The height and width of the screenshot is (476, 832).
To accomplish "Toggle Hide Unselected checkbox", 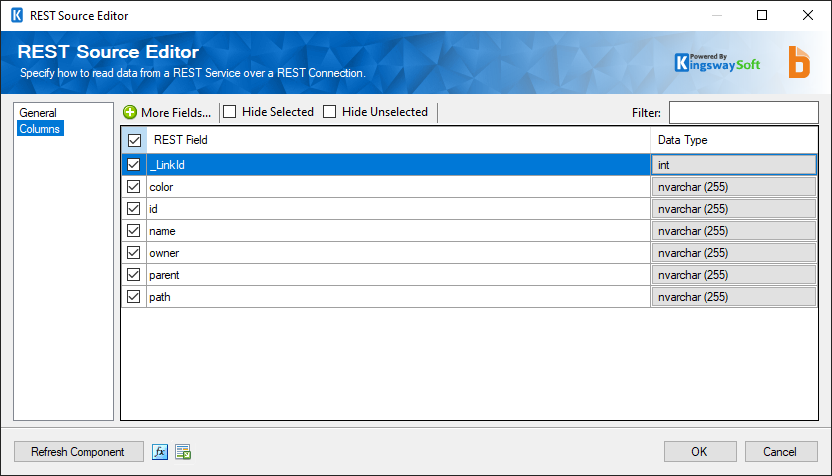I will (x=330, y=112).
